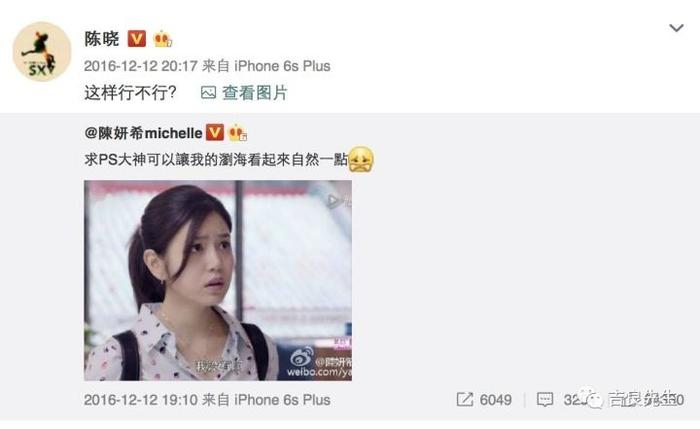Enlarge the reposted photo of the girl
700x429 pixels.
click(x=218, y=280)
